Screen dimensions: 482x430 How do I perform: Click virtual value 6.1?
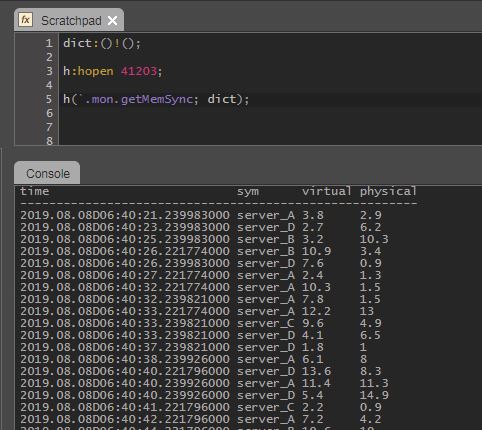coord(313,359)
